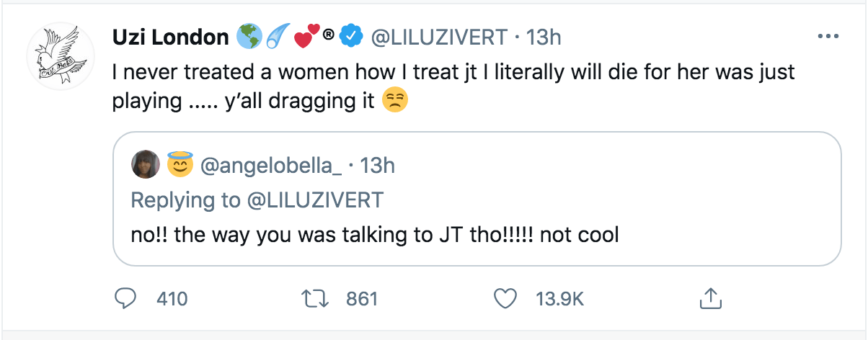Click the 861 retweets count
Viewport: 868px width, 340px height.
pos(362,298)
